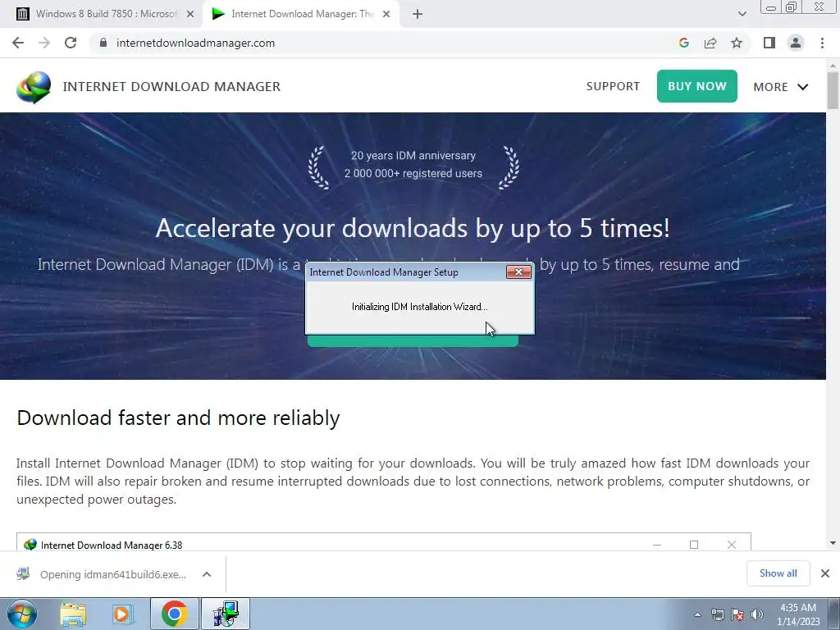
Task: Click the page vertical scrollbar thumb
Action: coord(833,90)
